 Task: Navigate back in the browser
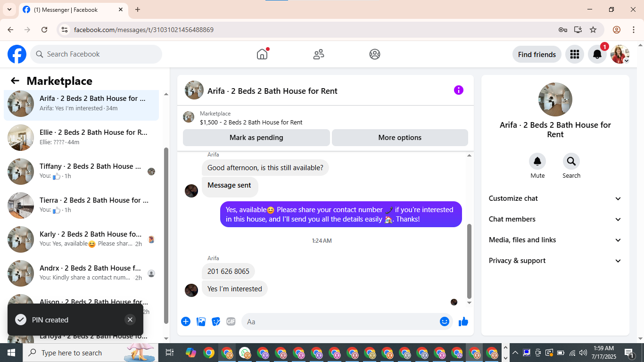[10, 30]
